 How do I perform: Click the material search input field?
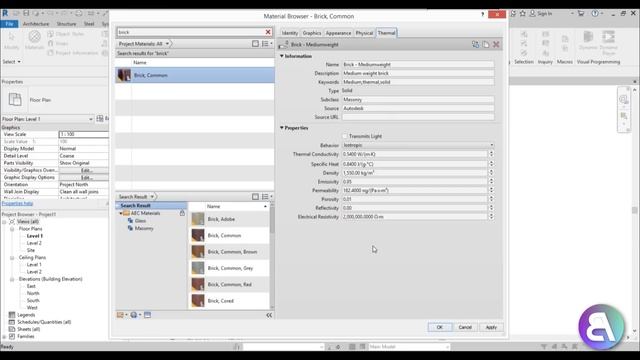pyautogui.click(x=191, y=32)
